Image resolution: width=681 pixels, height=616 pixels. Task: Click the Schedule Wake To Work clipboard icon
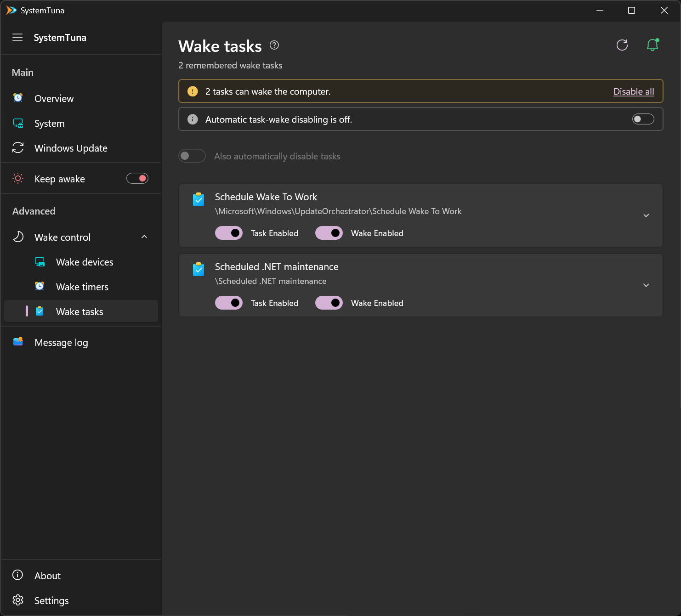click(199, 199)
